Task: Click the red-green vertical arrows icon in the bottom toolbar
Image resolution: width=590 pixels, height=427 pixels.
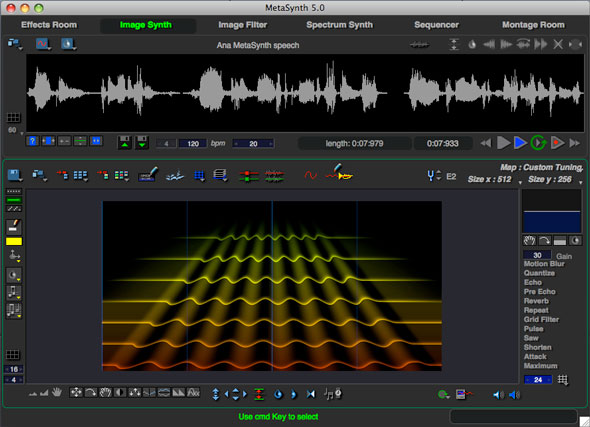Action: coord(259,394)
